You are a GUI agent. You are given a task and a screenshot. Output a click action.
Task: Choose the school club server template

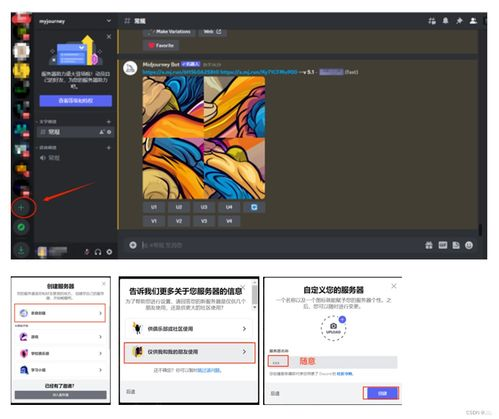click(x=60, y=353)
